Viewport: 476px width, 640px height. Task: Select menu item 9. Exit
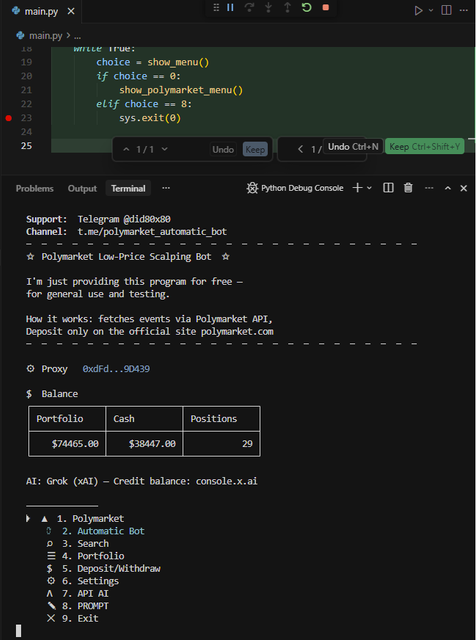[x=80, y=619]
